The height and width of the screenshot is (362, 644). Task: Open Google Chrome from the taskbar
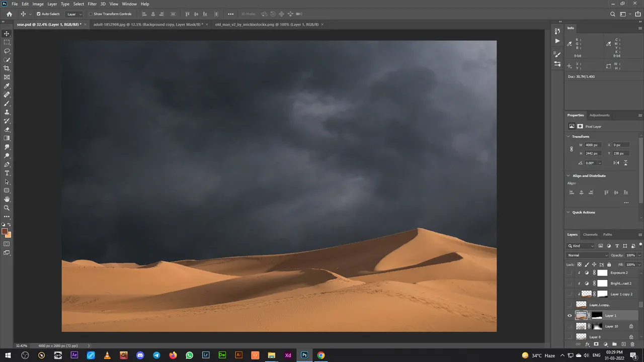[320, 355]
